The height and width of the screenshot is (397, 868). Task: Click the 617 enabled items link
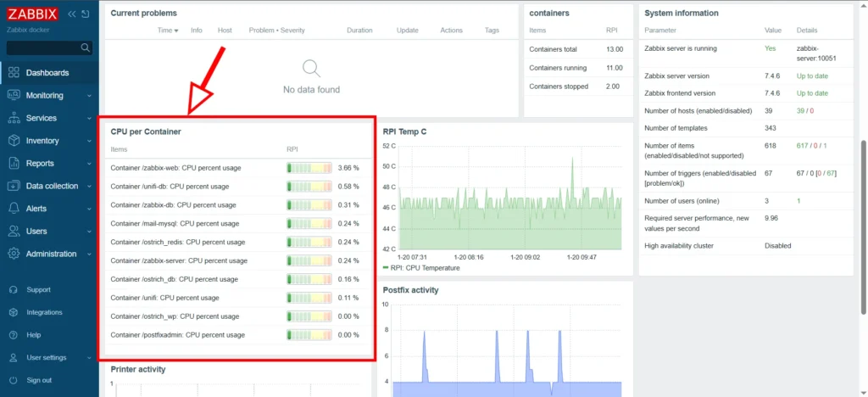(x=802, y=147)
